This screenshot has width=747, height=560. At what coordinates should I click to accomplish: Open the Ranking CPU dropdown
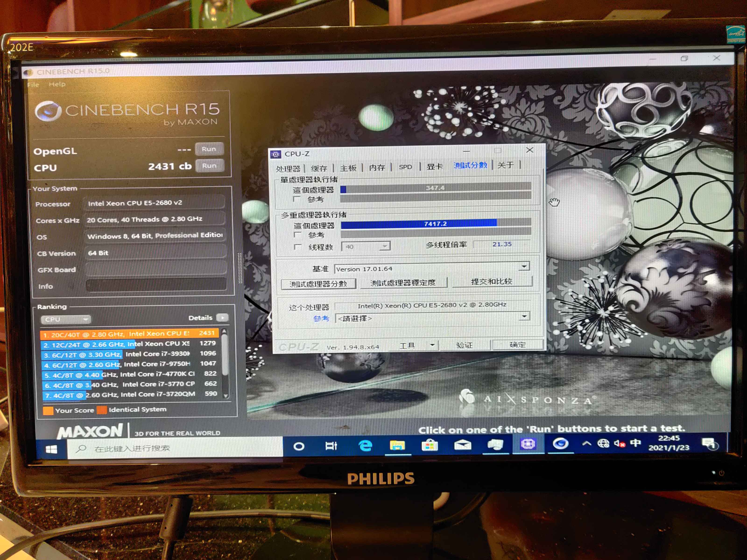66,319
